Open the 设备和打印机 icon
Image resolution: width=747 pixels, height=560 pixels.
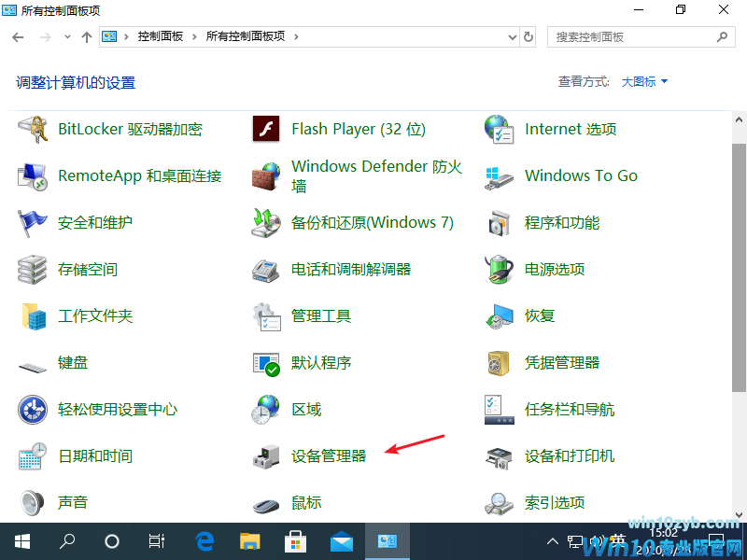[x=500, y=456]
